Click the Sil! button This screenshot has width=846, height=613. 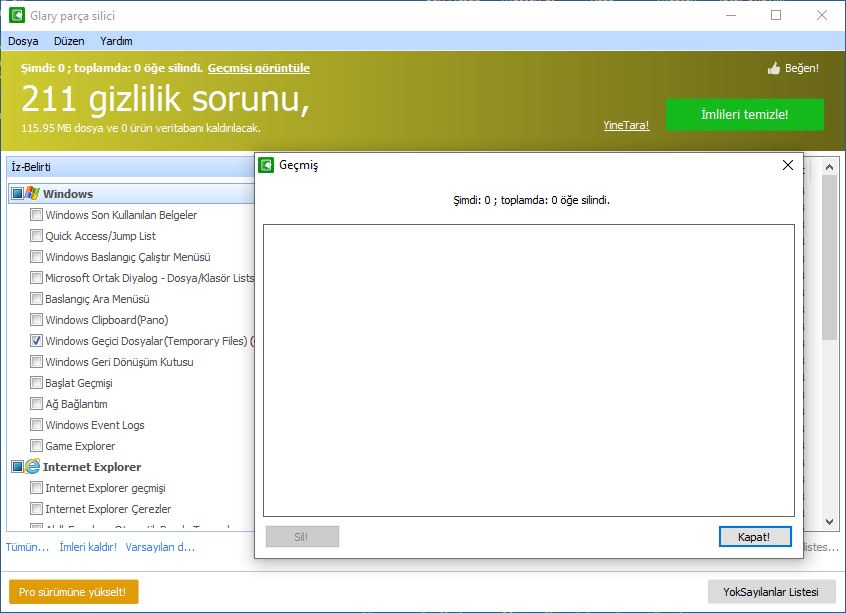302,537
